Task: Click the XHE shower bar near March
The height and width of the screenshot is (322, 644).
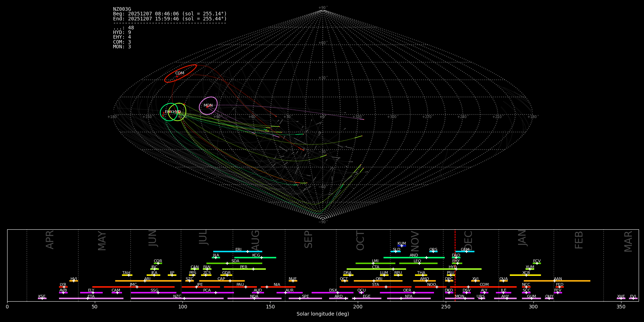Action: [621, 298]
